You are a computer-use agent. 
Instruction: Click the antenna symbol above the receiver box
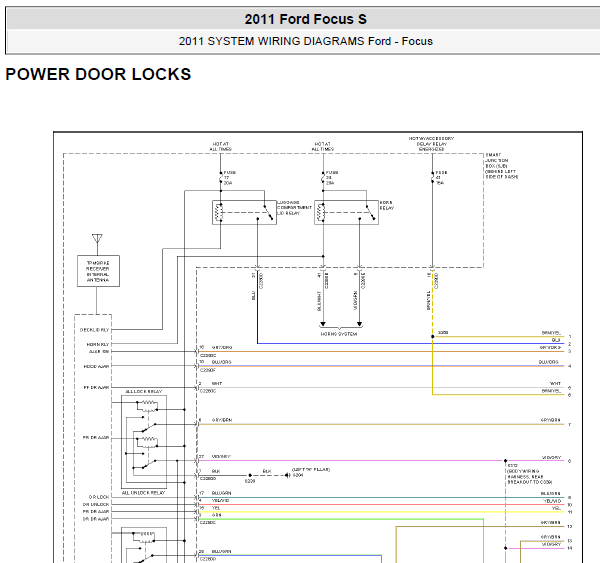tap(97, 239)
